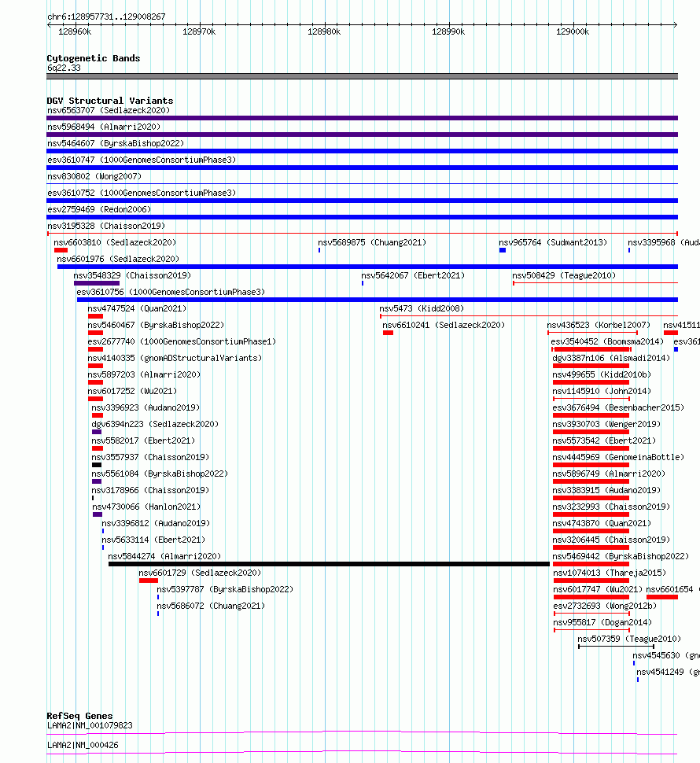700x763 pixels.
Task: Open the nsv3178966 (Chaisson2019) label
Action: click(x=150, y=491)
